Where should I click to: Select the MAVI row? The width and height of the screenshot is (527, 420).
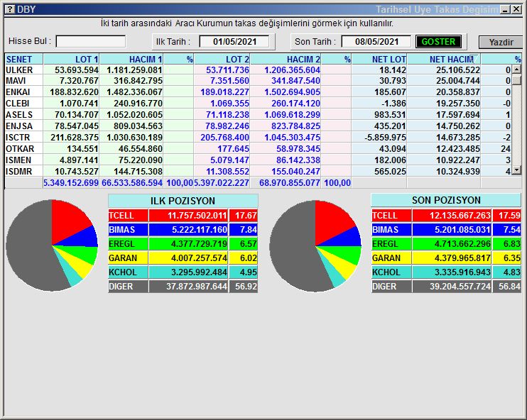click(x=258, y=81)
